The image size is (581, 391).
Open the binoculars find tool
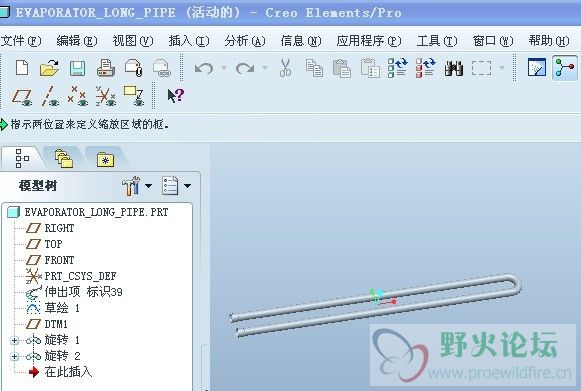tap(454, 68)
